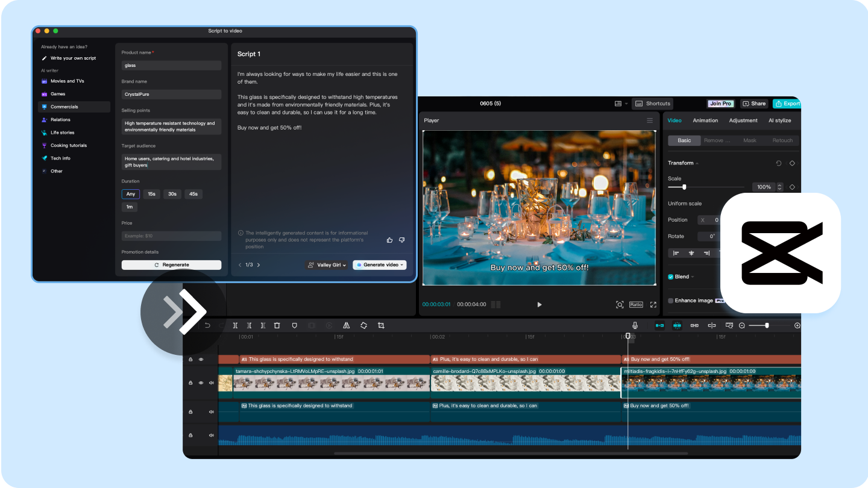
Task: Click the keyframe diamond next to Transform
Action: click(792, 163)
